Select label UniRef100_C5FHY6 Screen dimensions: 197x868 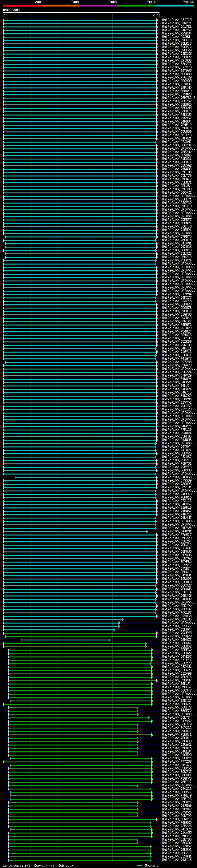pos(177,802)
